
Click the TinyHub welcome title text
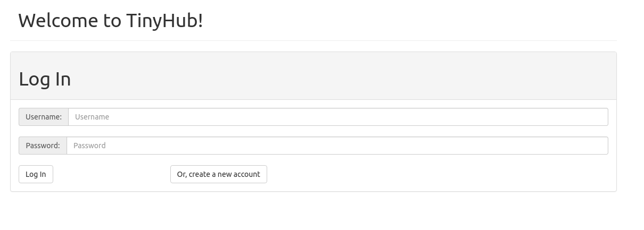point(111,21)
